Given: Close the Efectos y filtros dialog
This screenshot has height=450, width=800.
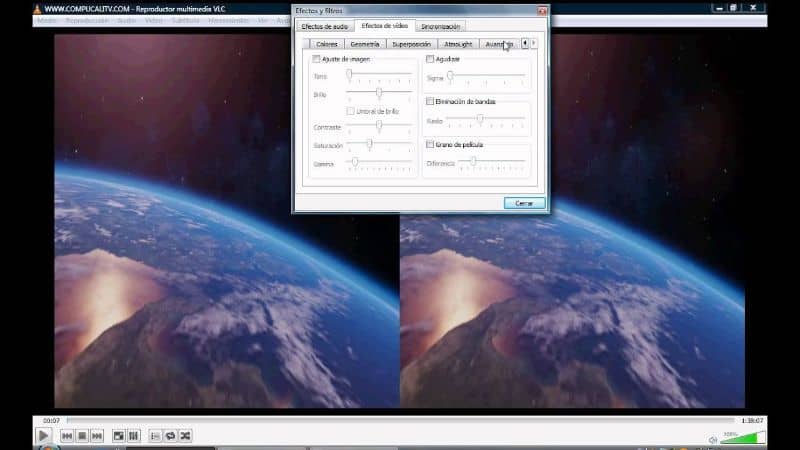Looking at the screenshot, I should click(542, 11).
